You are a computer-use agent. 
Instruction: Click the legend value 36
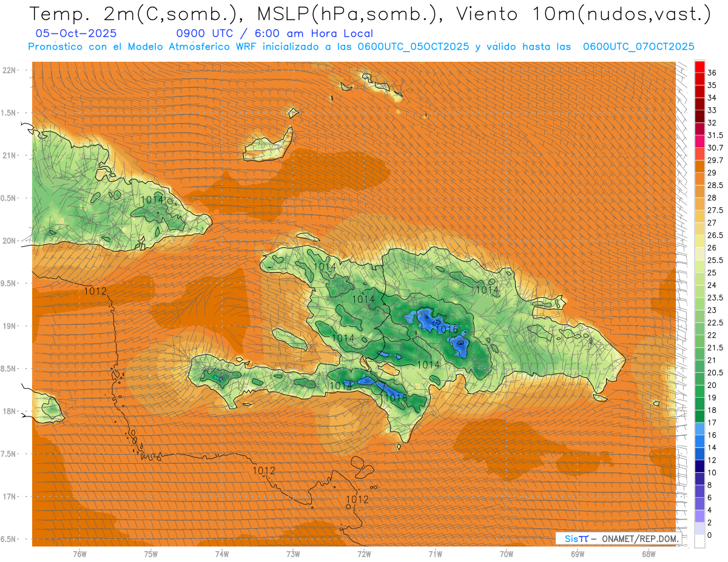[712, 73]
